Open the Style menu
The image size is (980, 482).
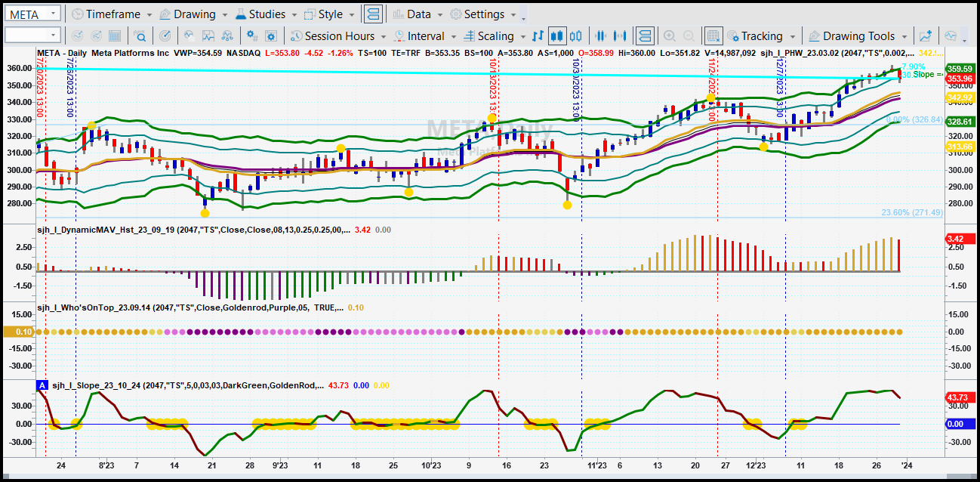[x=329, y=14]
